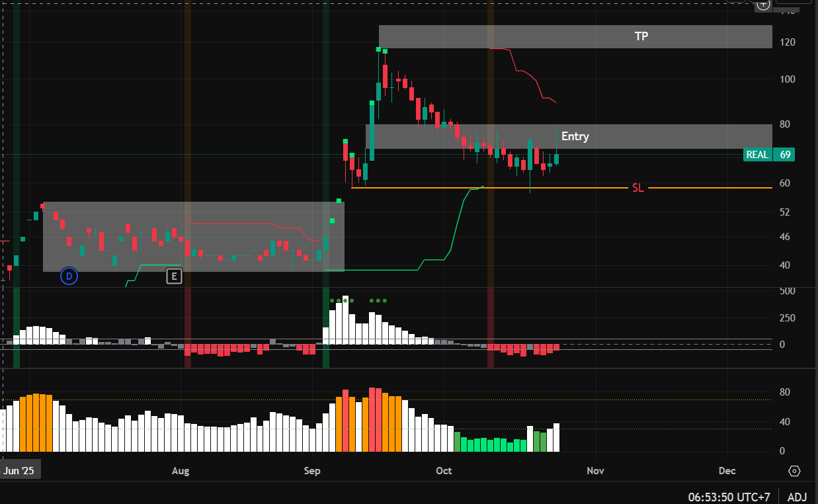Select the Entry label text
Image resolution: width=818 pixels, height=504 pixels.
pyautogui.click(x=575, y=136)
